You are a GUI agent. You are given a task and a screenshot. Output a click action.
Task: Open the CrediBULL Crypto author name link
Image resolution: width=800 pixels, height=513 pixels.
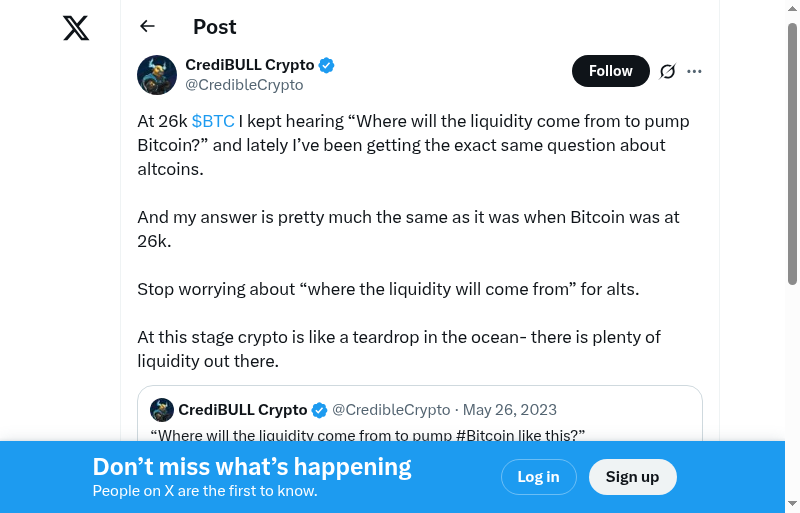point(250,65)
